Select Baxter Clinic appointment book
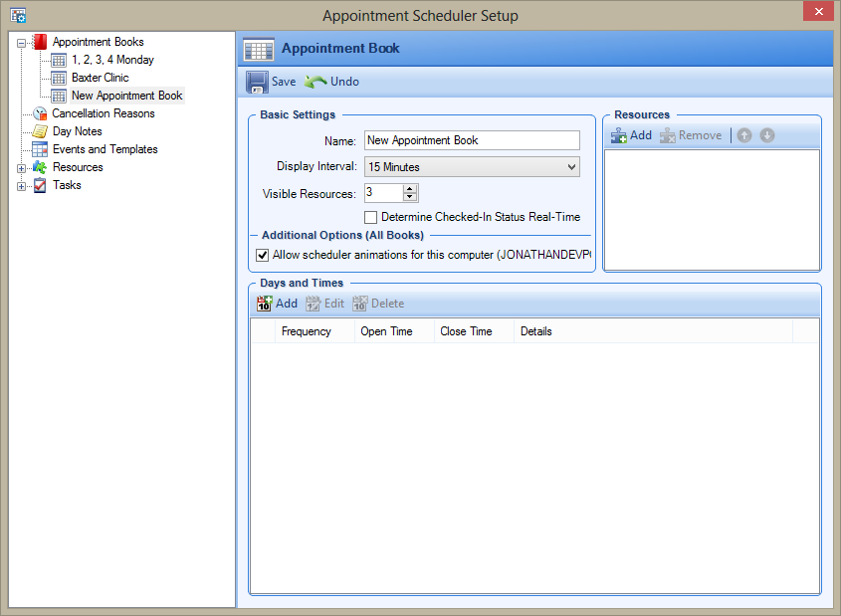Image resolution: width=841 pixels, height=616 pixels. click(100, 78)
